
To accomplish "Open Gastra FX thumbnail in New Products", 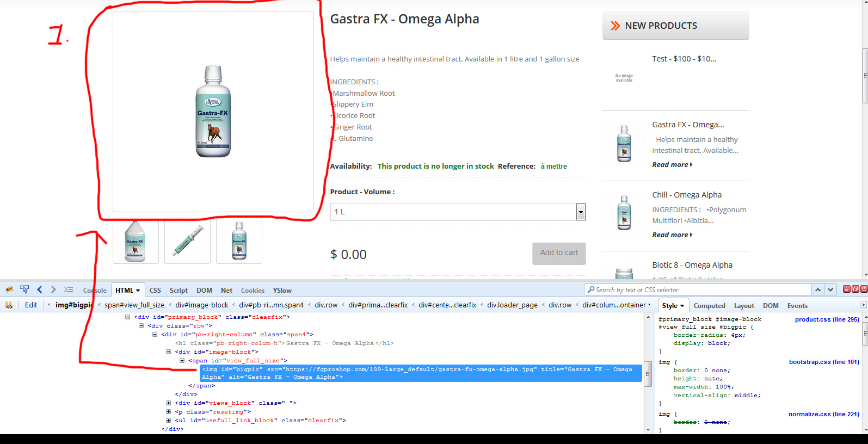I will pyautogui.click(x=624, y=144).
